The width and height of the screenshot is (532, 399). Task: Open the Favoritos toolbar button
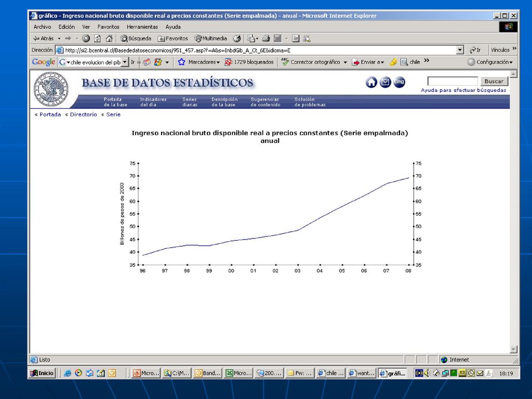click(x=172, y=38)
